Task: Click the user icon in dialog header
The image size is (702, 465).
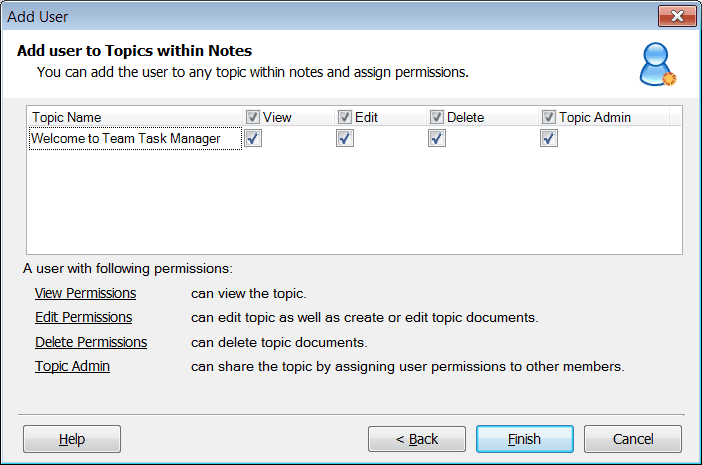Action: click(658, 64)
